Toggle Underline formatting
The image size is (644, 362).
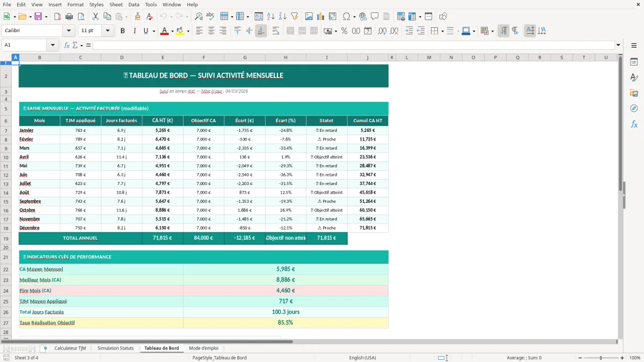145,31
